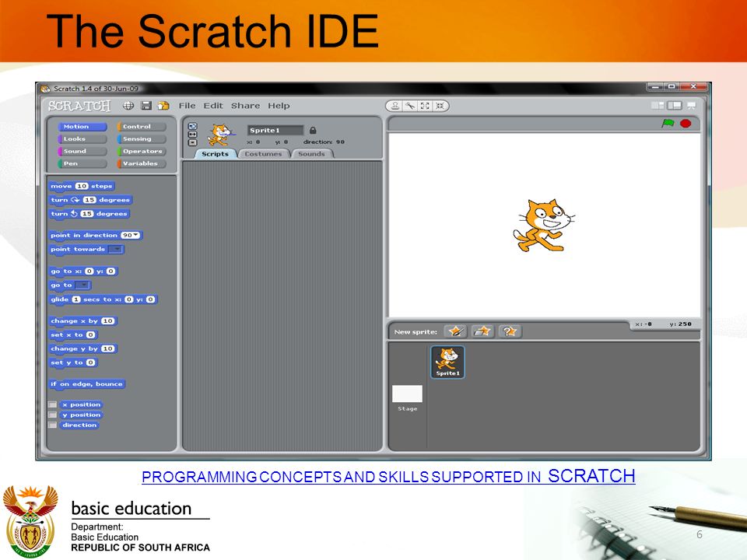Select 'don't rotate' rotation style
Viewport: 747px width, 560px height.
coord(192,142)
